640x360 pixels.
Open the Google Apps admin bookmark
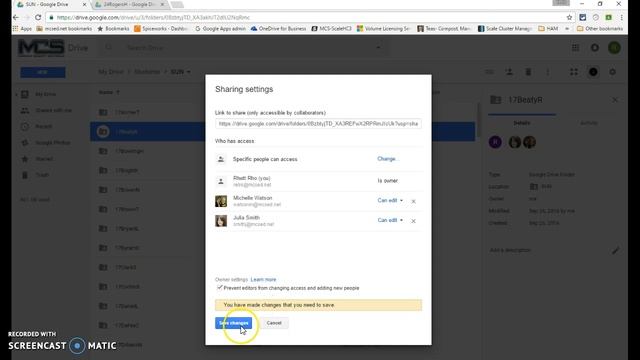coord(220,29)
